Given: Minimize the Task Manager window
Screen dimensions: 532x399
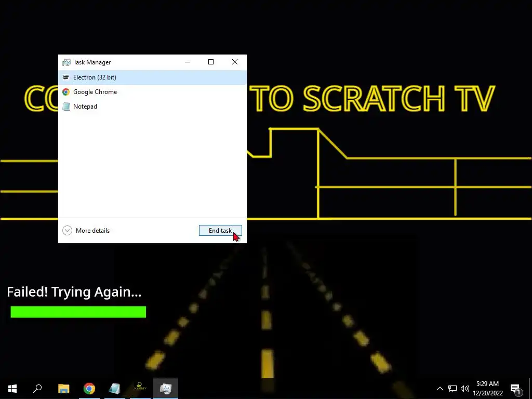Looking at the screenshot, I should (x=188, y=62).
